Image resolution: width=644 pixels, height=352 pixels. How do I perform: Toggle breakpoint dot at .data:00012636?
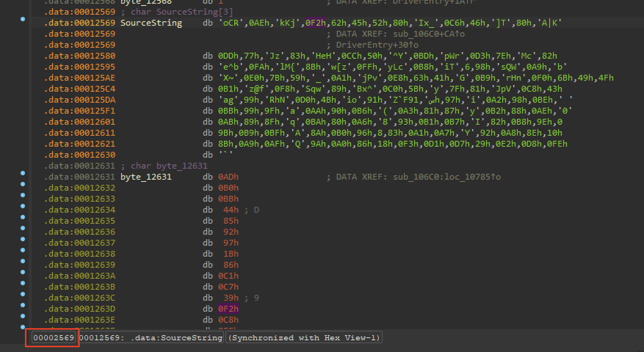[x=23, y=228]
